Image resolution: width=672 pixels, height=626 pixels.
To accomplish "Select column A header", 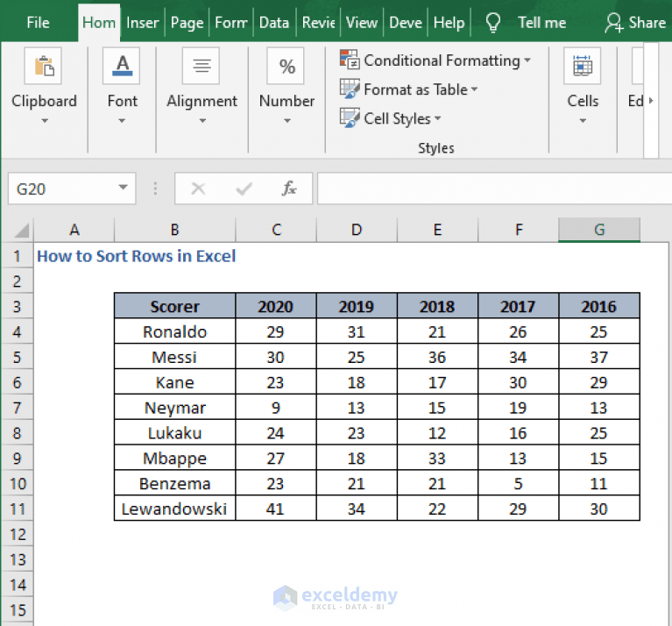I will pos(74,230).
